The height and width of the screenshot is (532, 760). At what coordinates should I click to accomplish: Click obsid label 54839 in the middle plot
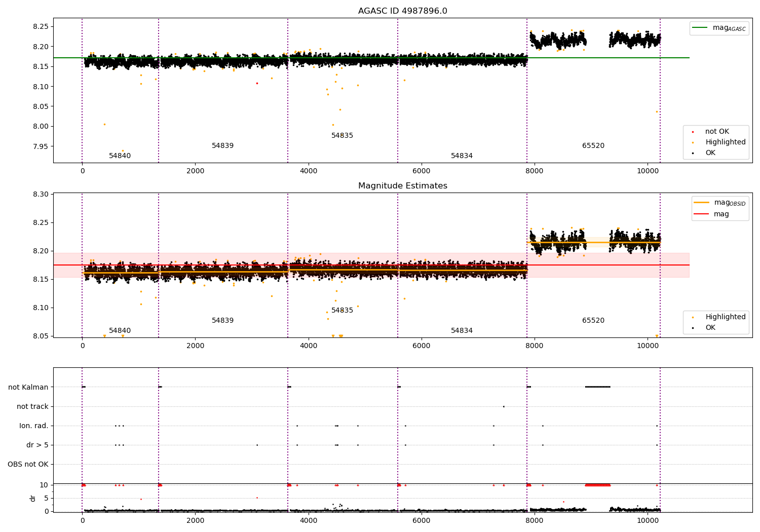222,321
